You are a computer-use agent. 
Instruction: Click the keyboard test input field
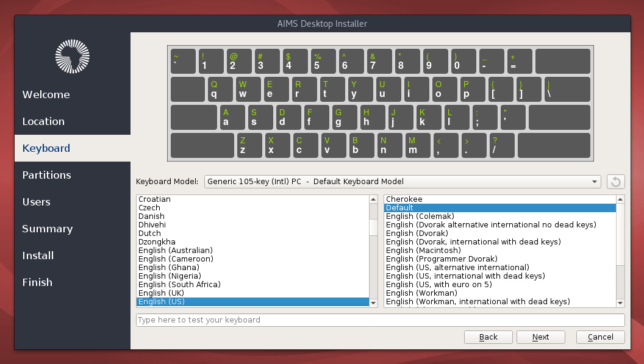(x=381, y=320)
